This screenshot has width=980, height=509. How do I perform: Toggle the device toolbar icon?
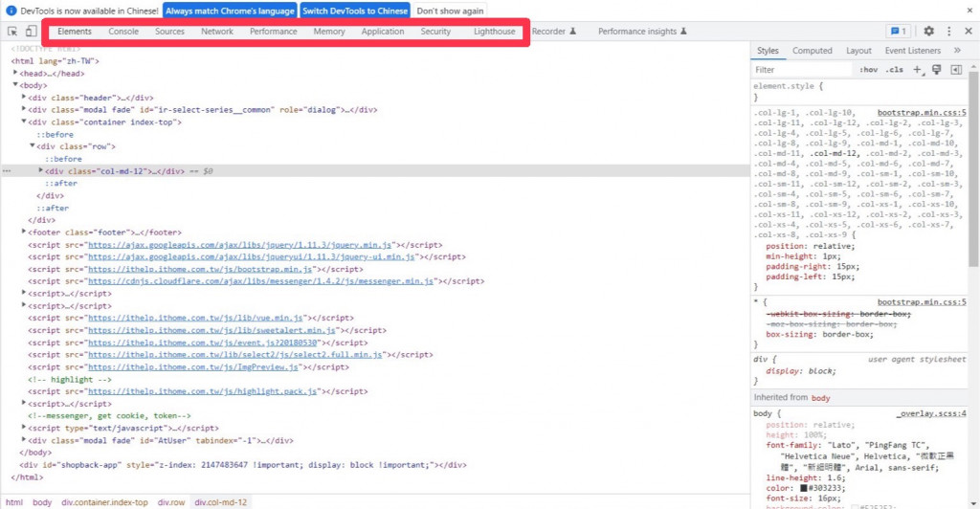31,32
